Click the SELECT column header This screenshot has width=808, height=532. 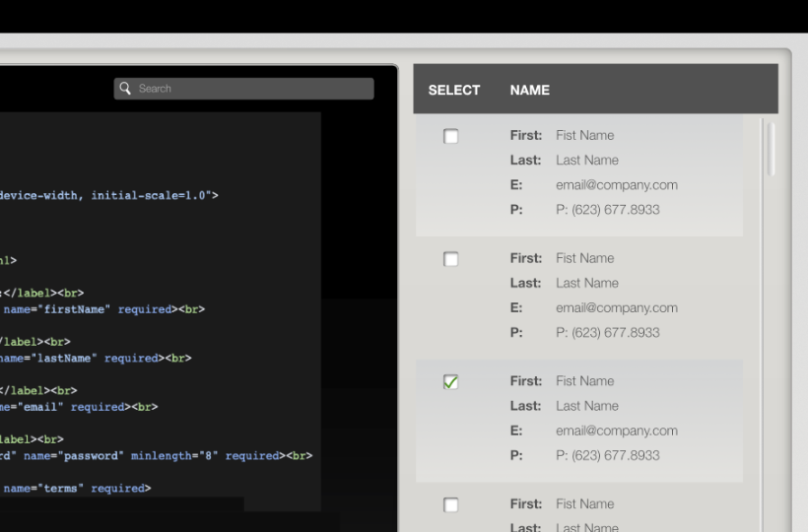454,90
